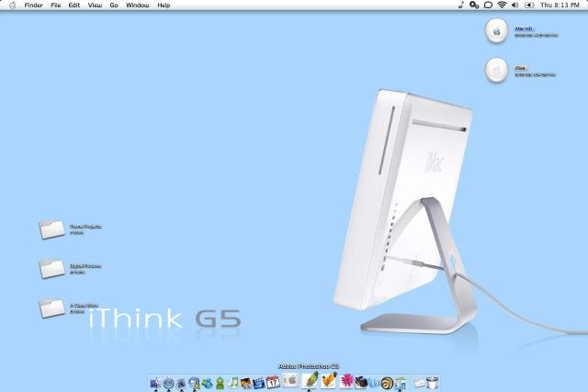Open the desktop folder overlapping iThink text

coord(52,308)
